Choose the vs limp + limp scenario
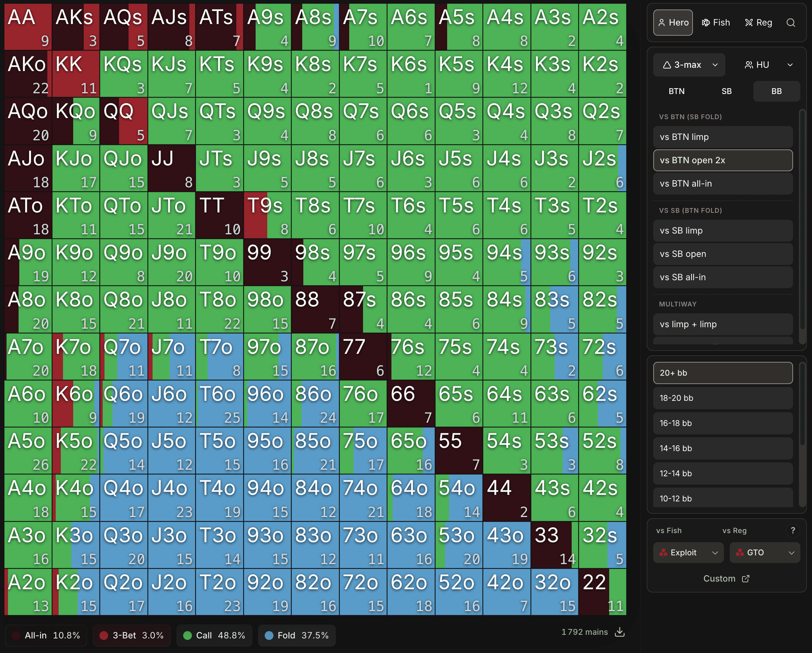812x653 pixels. point(723,324)
